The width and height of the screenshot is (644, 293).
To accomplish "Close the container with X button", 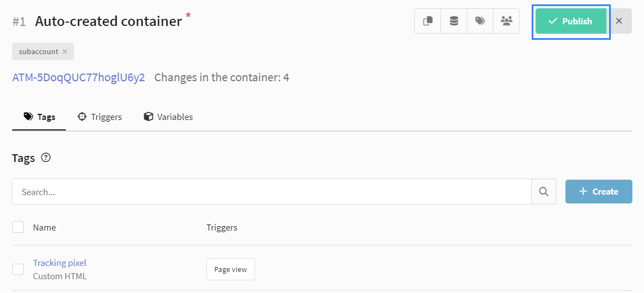I will [619, 21].
